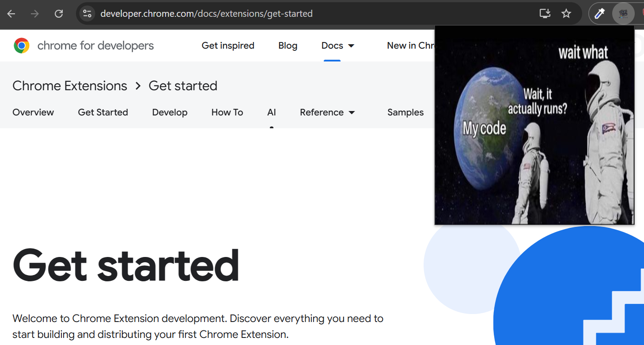
Task: Go back to the previous page
Action: (11, 14)
